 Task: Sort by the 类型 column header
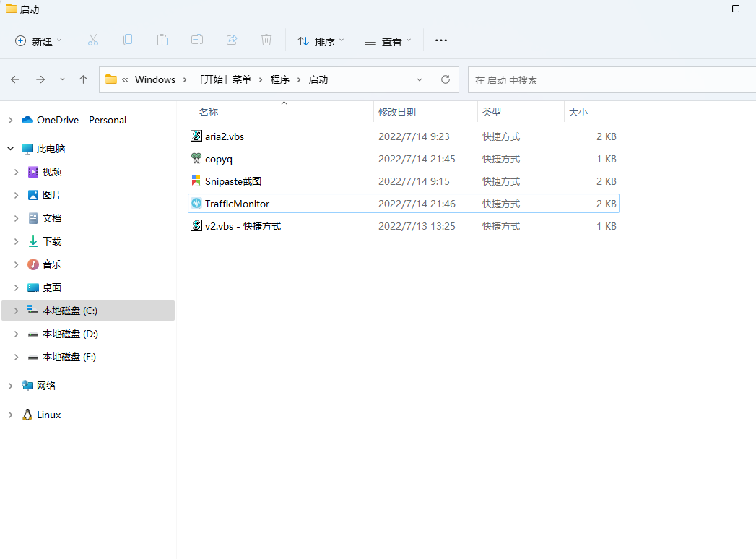click(491, 112)
